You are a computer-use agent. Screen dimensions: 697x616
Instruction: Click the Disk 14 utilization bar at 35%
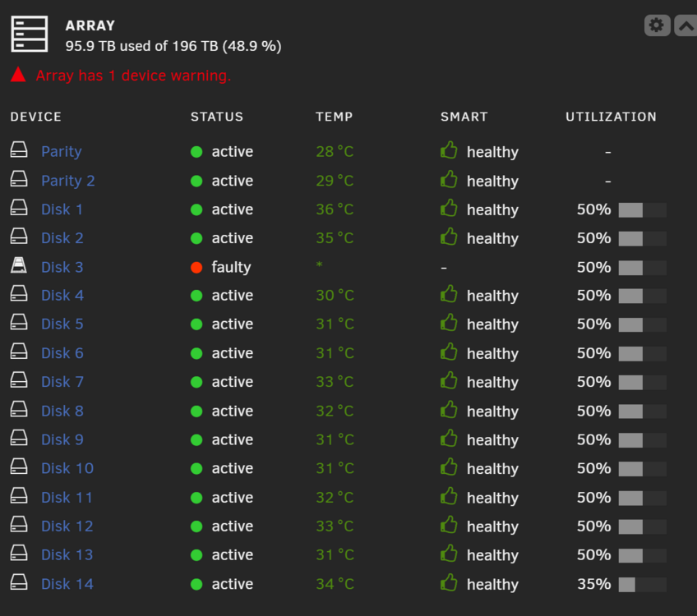(x=642, y=585)
